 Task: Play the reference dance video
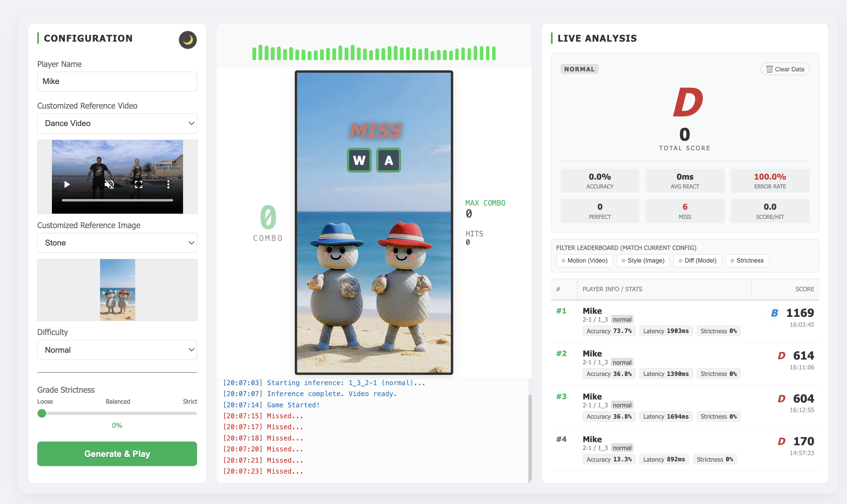pos(67,184)
